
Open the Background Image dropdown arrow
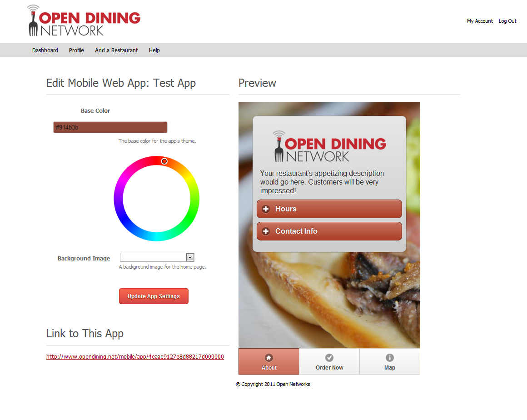pos(190,258)
